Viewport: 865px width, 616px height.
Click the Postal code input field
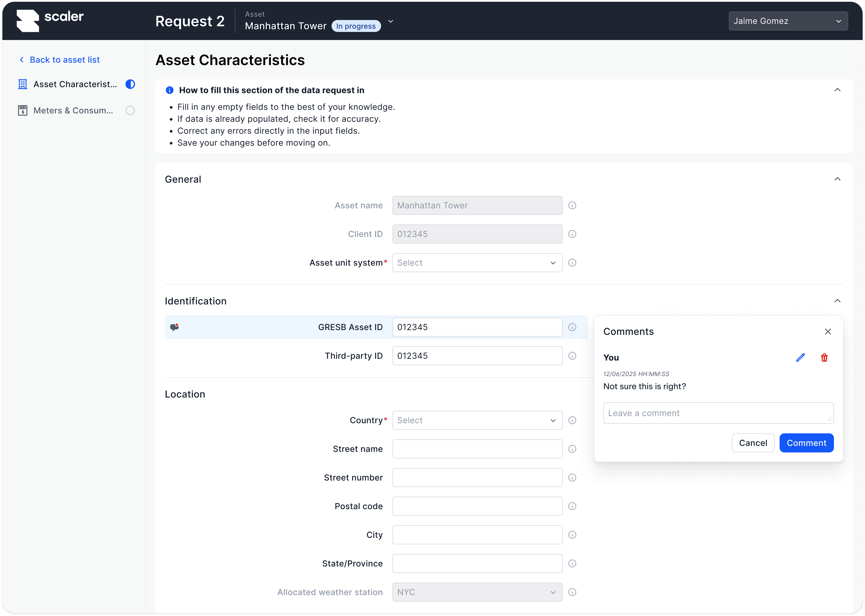click(x=477, y=506)
